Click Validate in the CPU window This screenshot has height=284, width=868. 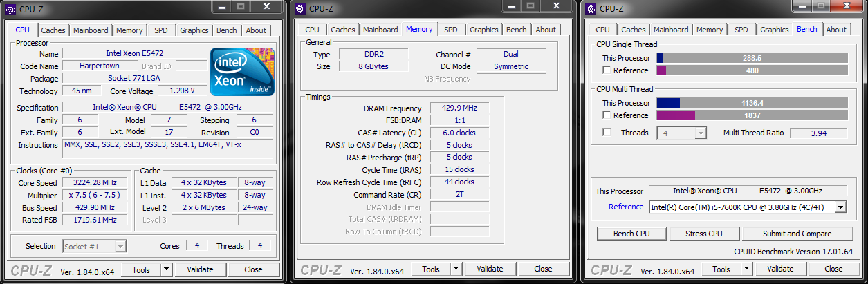coord(200,269)
